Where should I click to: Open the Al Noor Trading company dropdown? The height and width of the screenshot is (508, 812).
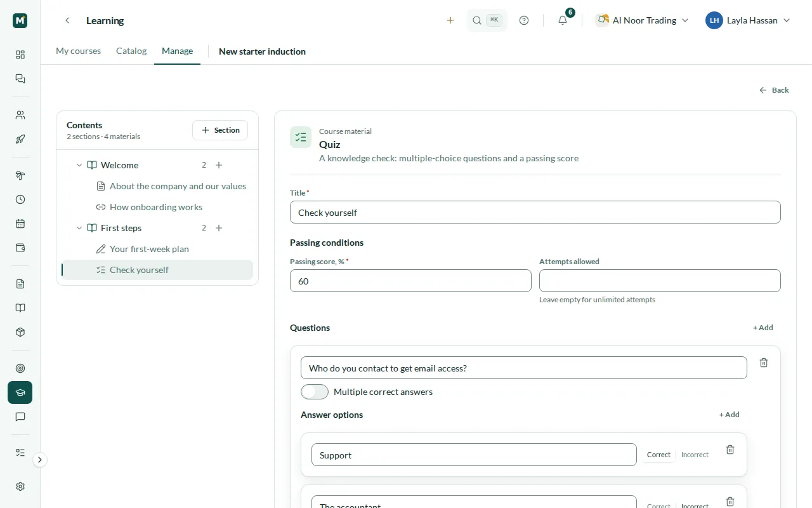tap(642, 20)
